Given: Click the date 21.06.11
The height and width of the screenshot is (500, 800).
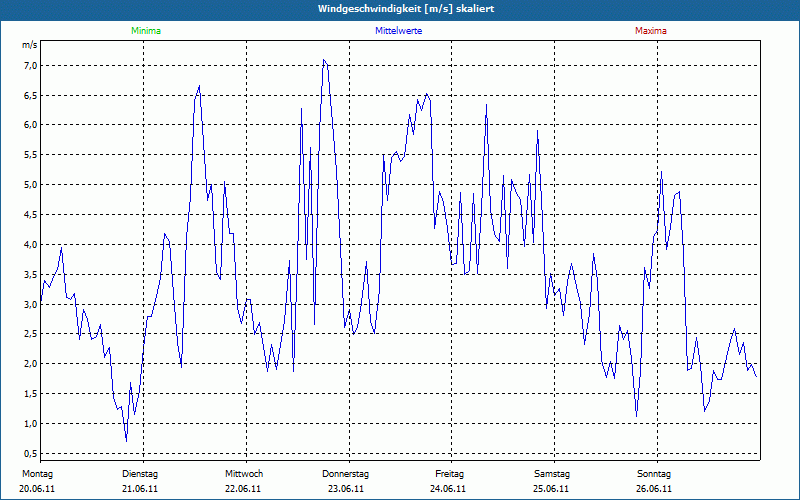Looking at the screenshot, I should [140, 489].
